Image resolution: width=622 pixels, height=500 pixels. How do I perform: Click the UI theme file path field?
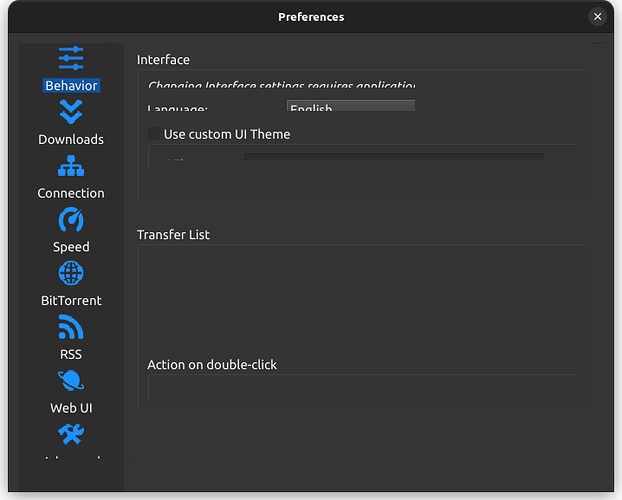394,157
